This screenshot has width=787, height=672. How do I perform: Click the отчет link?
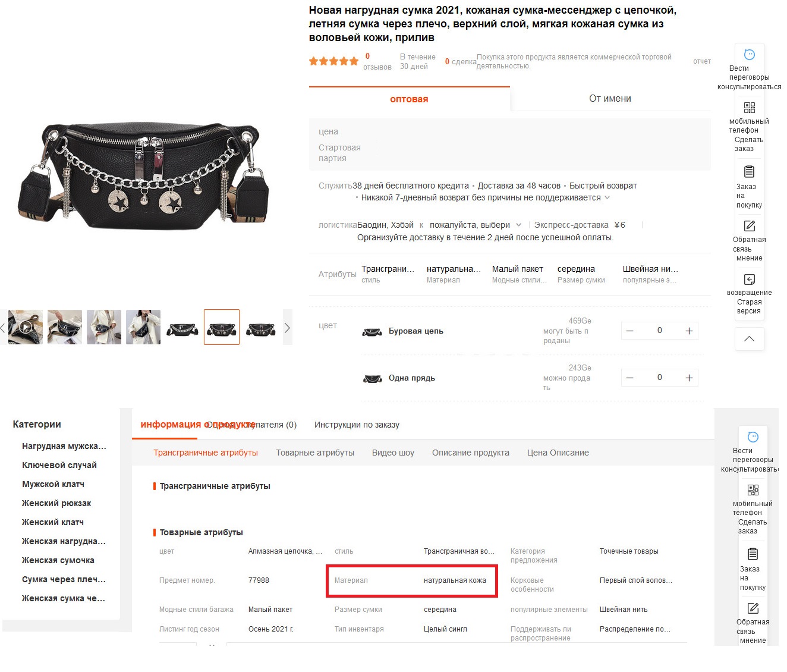[x=702, y=61]
